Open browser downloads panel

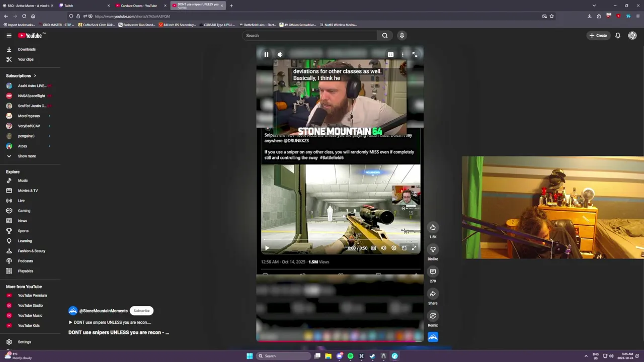click(589, 16)
